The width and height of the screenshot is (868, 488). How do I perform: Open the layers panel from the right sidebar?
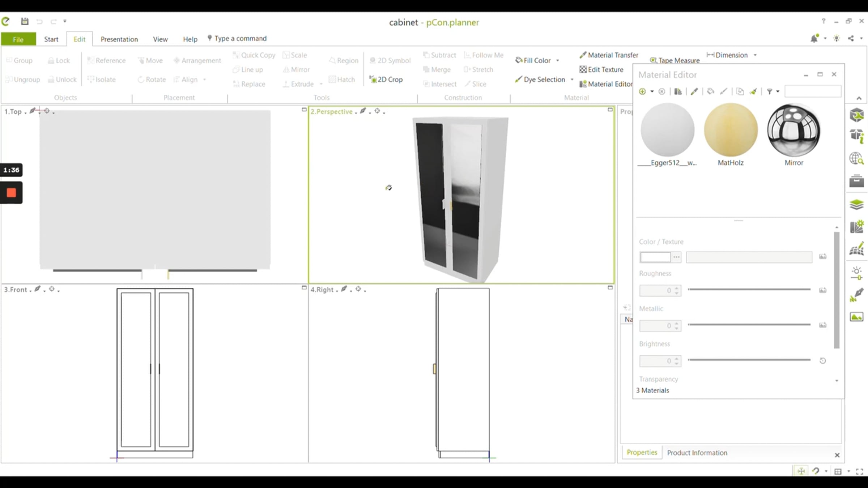856,205
